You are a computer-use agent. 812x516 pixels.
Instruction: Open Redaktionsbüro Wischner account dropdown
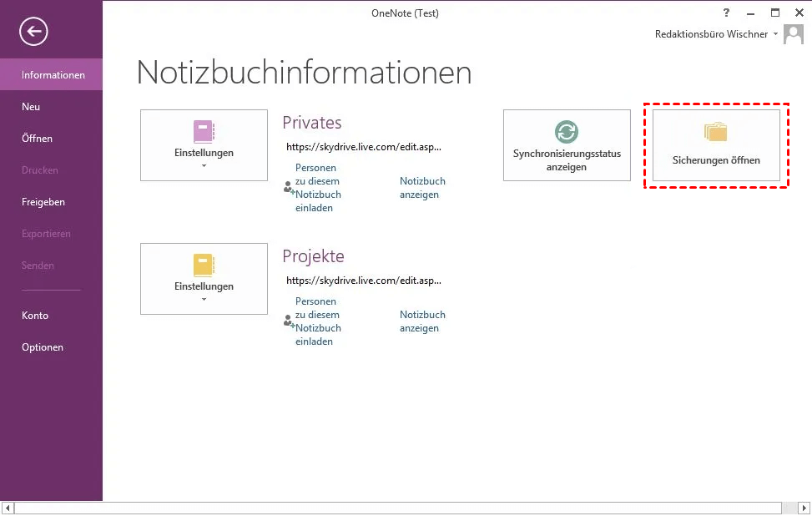716,34
